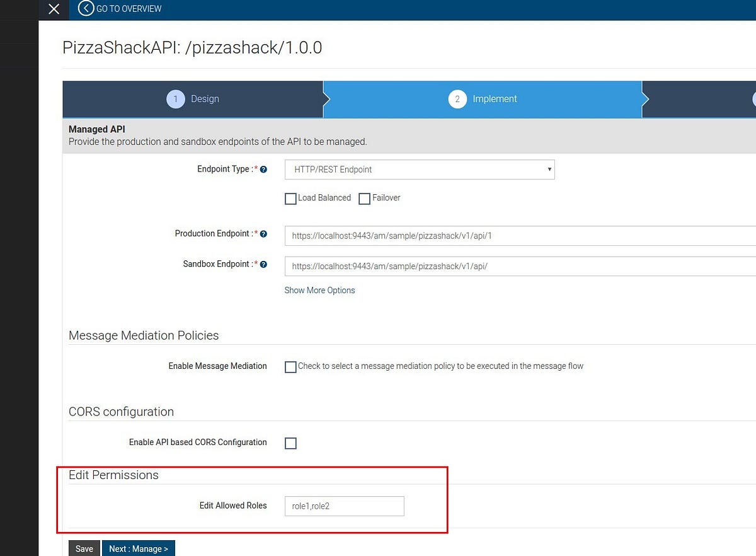Open the Endpoint Type dropdown
Viewport: 756px width, 556px height.
[420, 169]
